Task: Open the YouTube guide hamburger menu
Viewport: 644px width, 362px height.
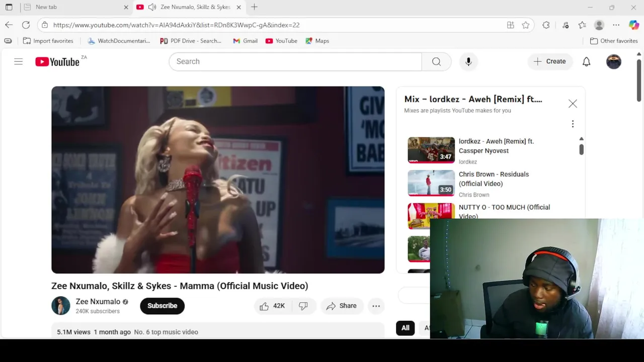Action: coord(19,61)
